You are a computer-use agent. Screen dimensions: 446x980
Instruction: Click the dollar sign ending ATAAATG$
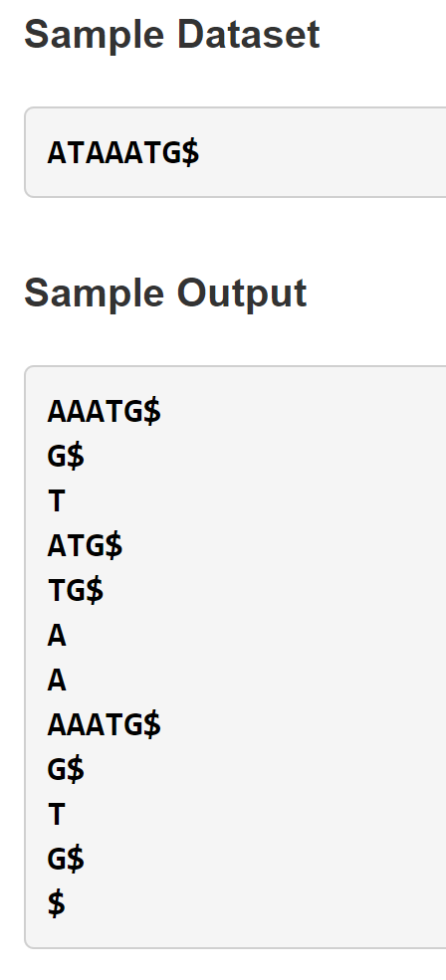tap(191, 152)
